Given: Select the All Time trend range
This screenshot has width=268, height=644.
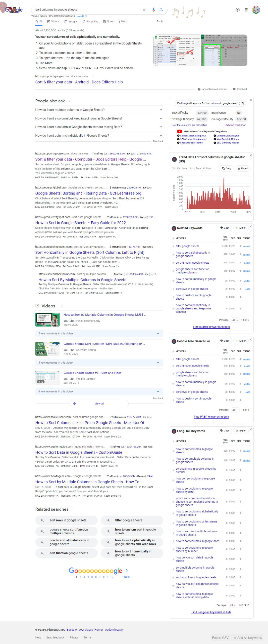Looking at the screenshot, I should tap(207, 169).
